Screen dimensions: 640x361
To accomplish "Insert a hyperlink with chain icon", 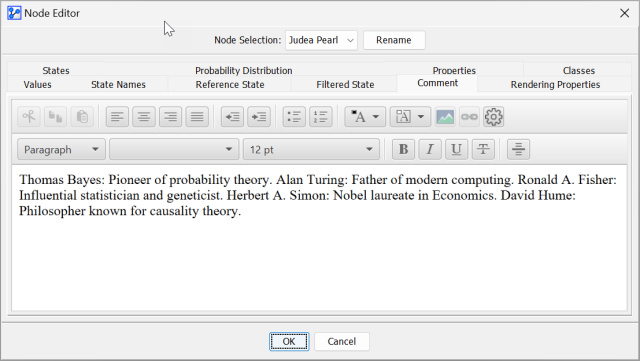I will tap(469, 117).
